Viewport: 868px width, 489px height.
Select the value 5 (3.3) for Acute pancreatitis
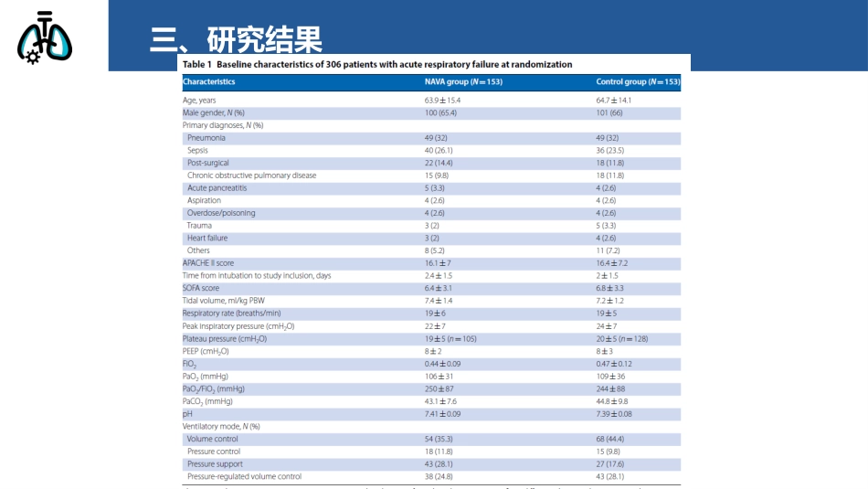[435, 187]
